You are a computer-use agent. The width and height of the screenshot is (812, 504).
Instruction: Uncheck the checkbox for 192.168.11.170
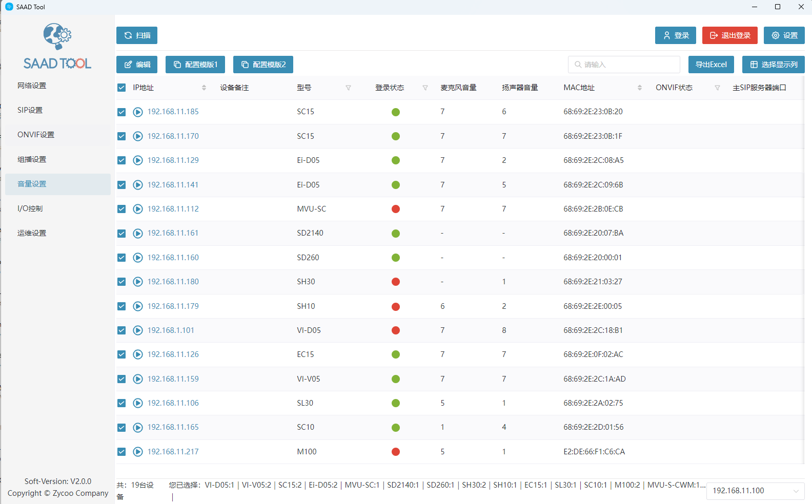pos(121,136)
